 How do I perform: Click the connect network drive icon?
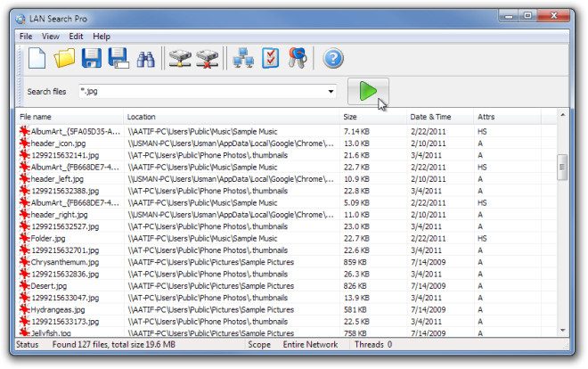(180, 59)
